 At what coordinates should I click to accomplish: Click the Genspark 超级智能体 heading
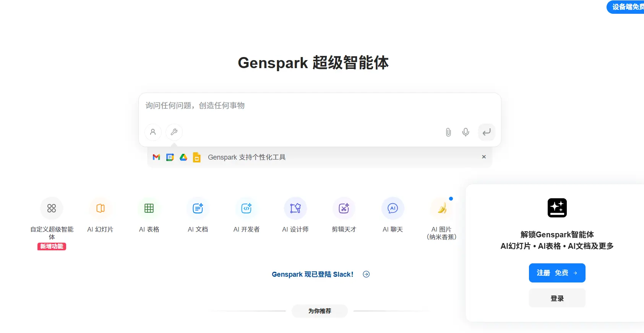[313, 63]
